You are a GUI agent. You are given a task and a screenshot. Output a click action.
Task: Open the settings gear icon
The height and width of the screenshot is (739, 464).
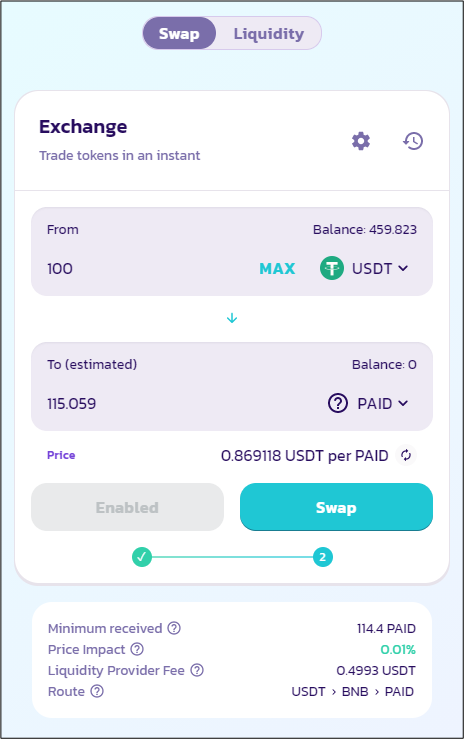click(361, 141)
